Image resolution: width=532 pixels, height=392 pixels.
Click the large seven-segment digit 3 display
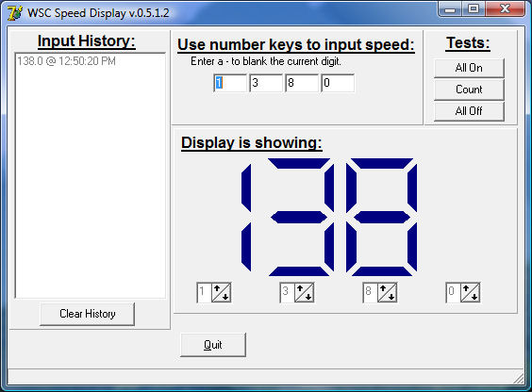(300, 217)
